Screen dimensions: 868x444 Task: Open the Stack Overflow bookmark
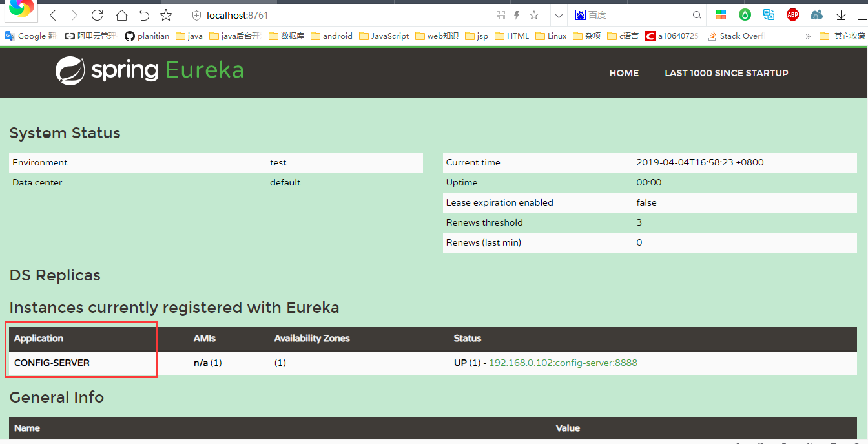(736, 36)
